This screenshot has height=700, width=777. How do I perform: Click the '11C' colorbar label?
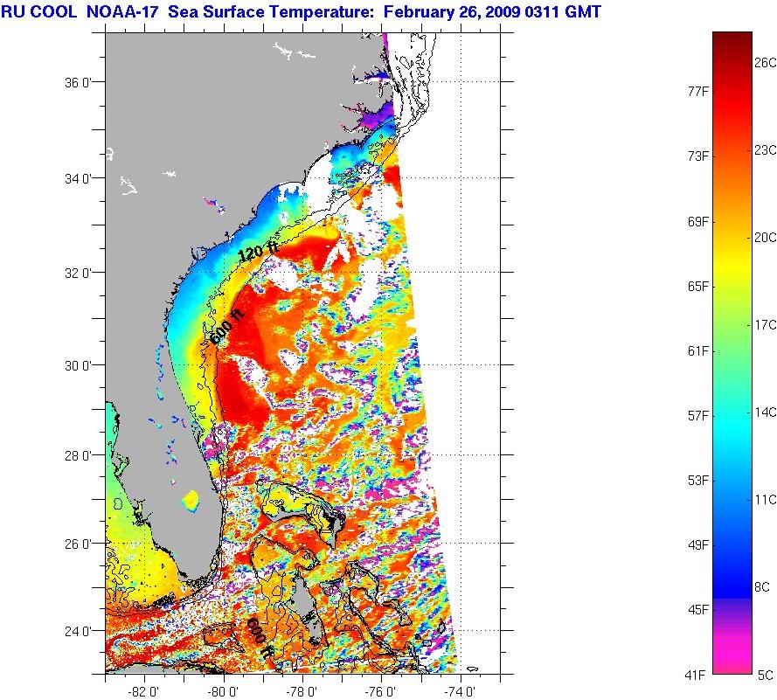[x=765, y=500]
